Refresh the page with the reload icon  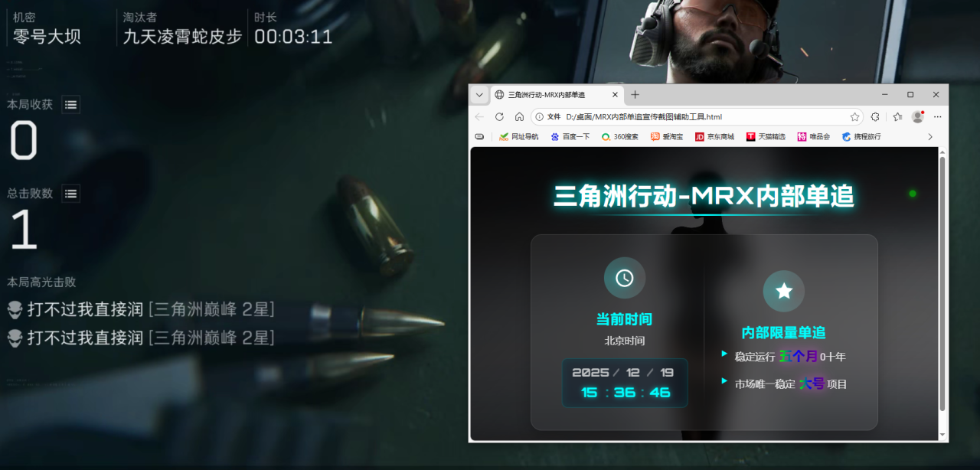(500, 116)
